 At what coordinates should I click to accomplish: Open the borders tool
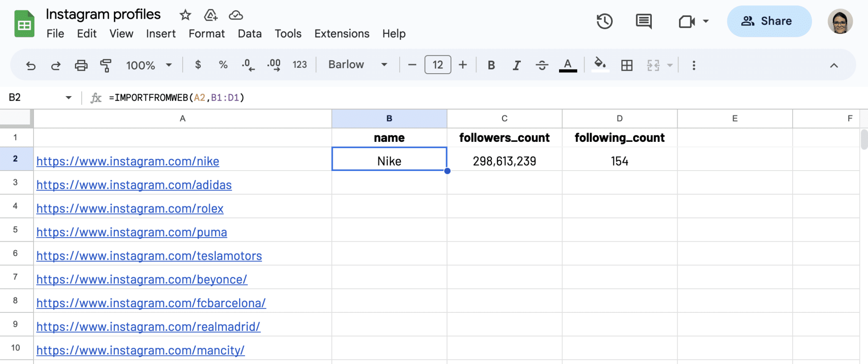click(627, 65)
